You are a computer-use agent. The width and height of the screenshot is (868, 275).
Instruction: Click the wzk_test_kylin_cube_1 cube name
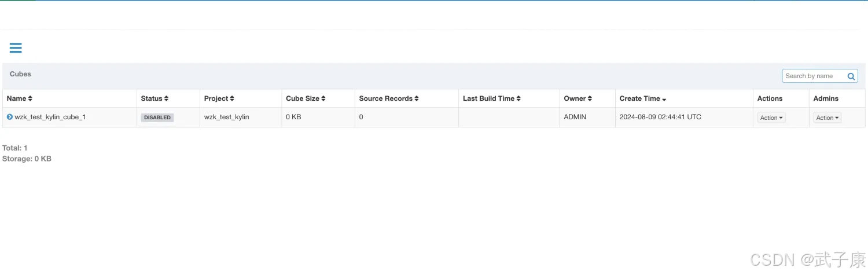(50, 117)
